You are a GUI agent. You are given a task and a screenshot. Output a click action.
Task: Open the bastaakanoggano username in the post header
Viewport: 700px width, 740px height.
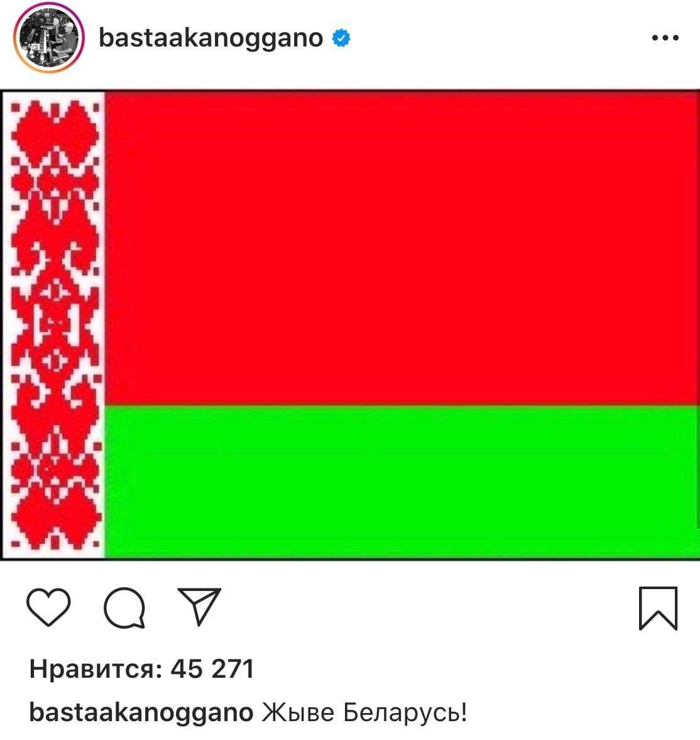211,38
